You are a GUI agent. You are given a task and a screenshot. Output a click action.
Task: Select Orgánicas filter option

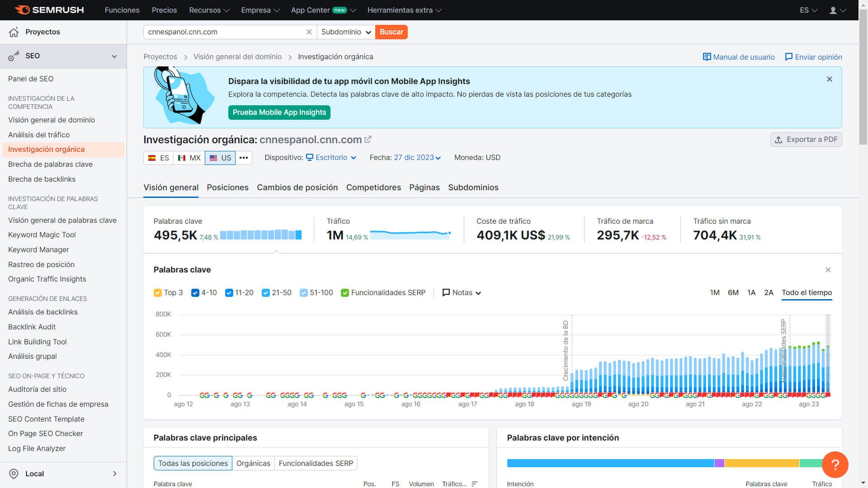[x=253, y=463]
